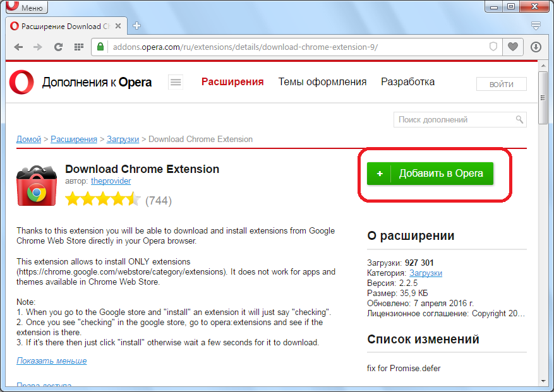554x392 pixels.
Task: Switch to Темы оформления tab
Action: (322, 82)
